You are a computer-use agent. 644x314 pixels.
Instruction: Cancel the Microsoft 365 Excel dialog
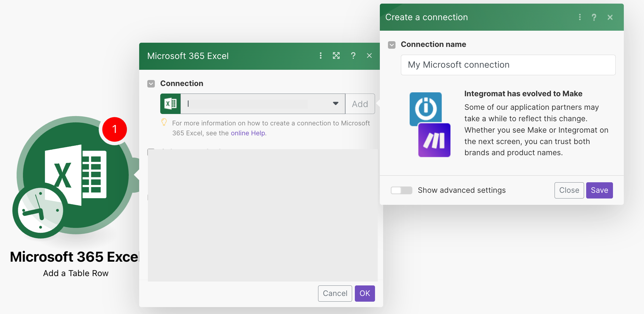[x=335, y=294]
